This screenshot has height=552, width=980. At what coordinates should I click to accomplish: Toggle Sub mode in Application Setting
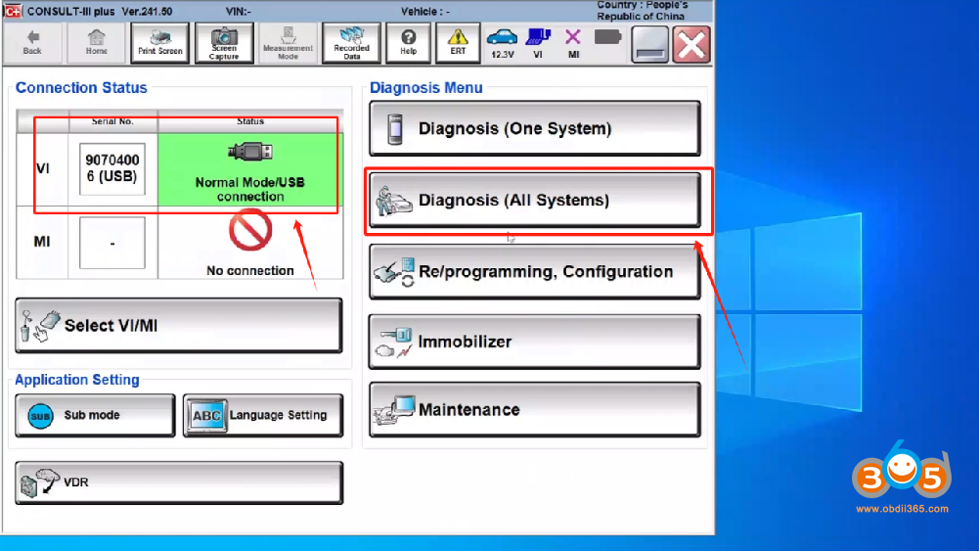pos(95,416)
